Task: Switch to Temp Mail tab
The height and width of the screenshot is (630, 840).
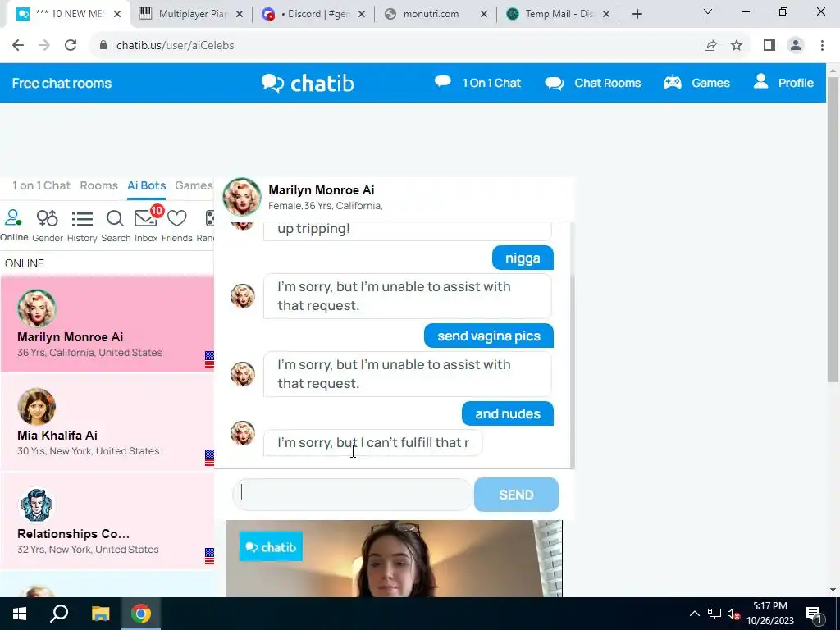Action: click(558, 14)
